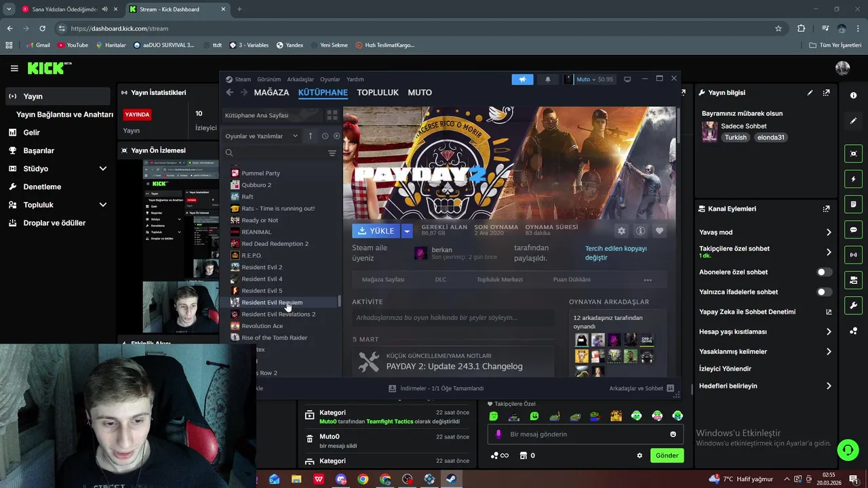Click Gönder send button
This screenshot has width=868, height=488.
(x=667, y=455)
